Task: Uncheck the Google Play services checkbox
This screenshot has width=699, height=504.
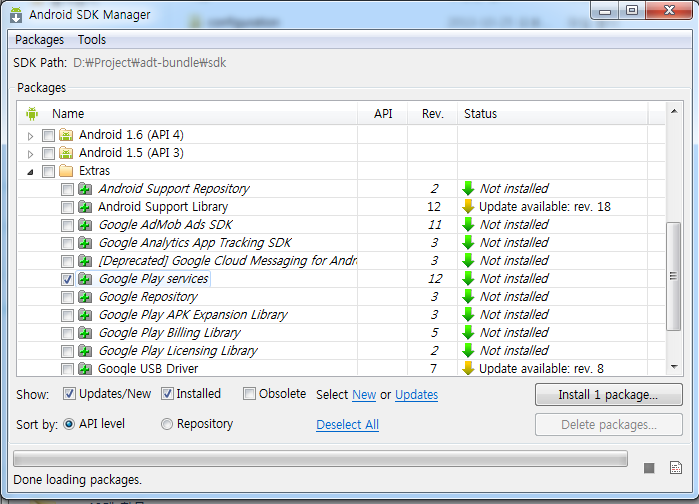Action: (67, 279)
